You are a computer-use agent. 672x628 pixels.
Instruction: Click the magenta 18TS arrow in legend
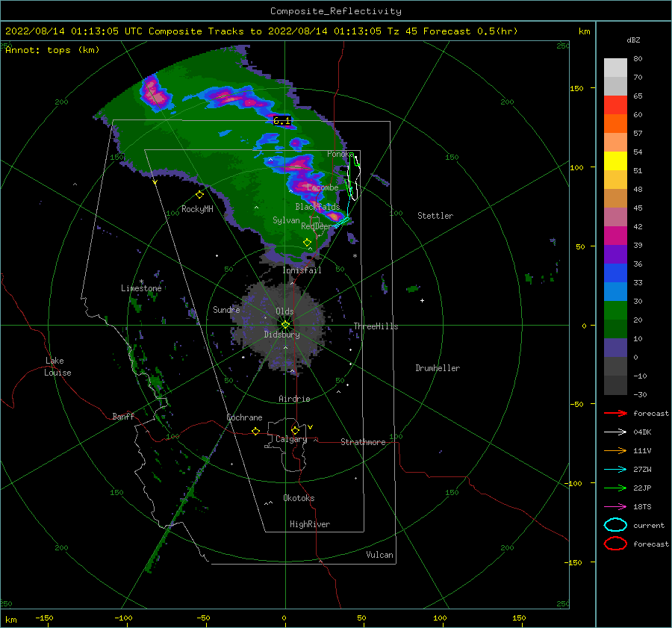[x=615, y=507]
